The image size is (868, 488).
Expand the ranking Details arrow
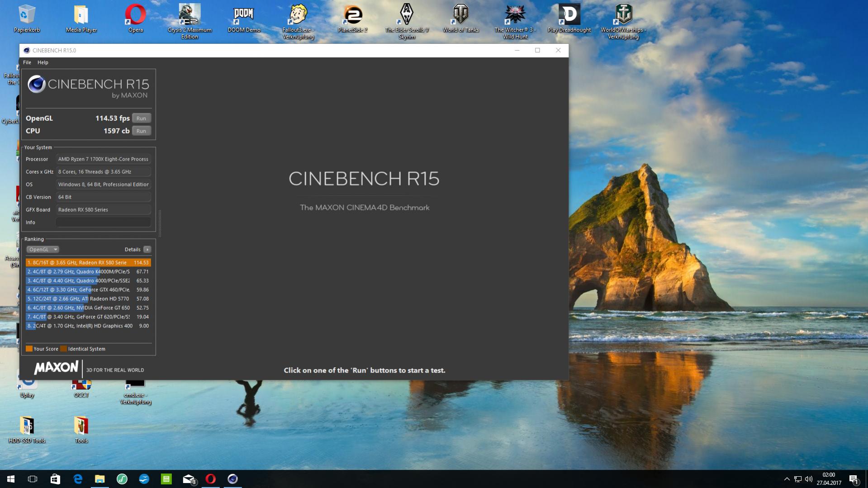coord(147,249)
